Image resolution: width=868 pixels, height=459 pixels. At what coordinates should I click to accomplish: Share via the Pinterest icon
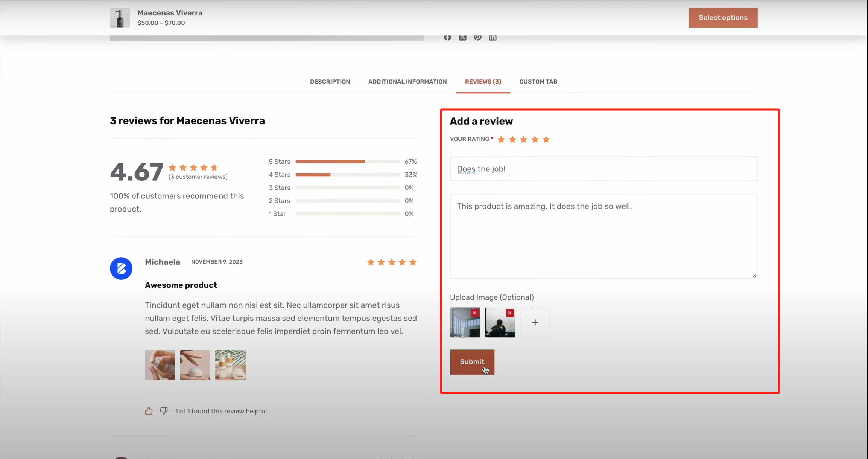click(x=477, y=37)
